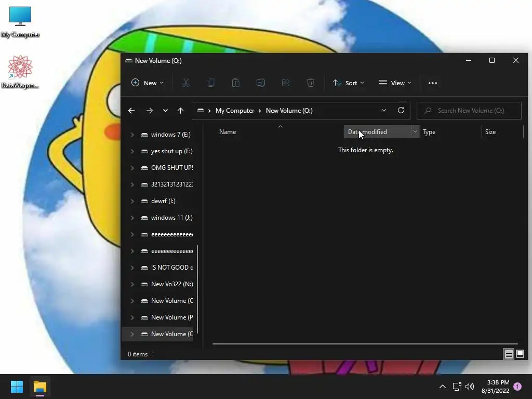Click the 0 items status text

tap(137, 354)
